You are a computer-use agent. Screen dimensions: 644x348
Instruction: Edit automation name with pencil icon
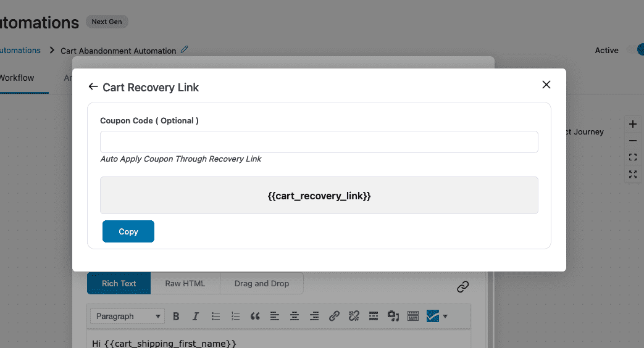(x=185, y=50)
